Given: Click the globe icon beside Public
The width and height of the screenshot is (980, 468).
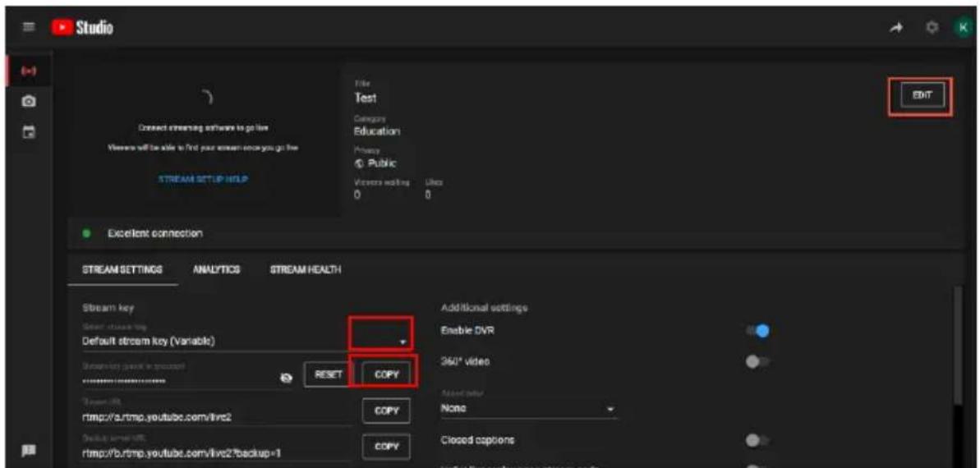Looking at the screenshot, I should click(358, 163).
